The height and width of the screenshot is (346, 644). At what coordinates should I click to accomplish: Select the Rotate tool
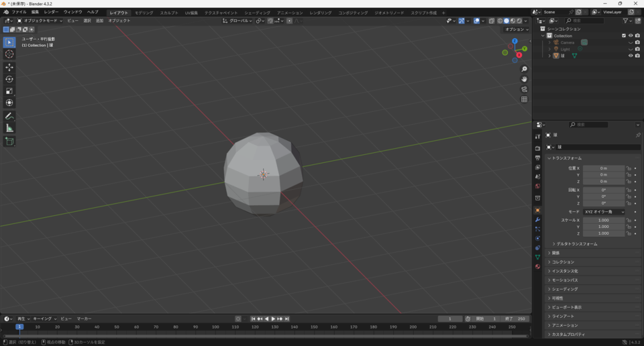pos(9,79)
